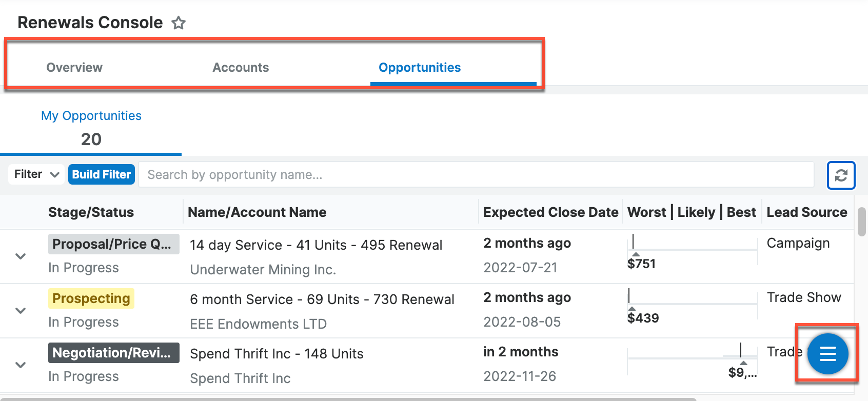Image resolution: width=868 pixels, height=401 pixels.
Task: Focus the opportunity name search field
Action: 476,175
